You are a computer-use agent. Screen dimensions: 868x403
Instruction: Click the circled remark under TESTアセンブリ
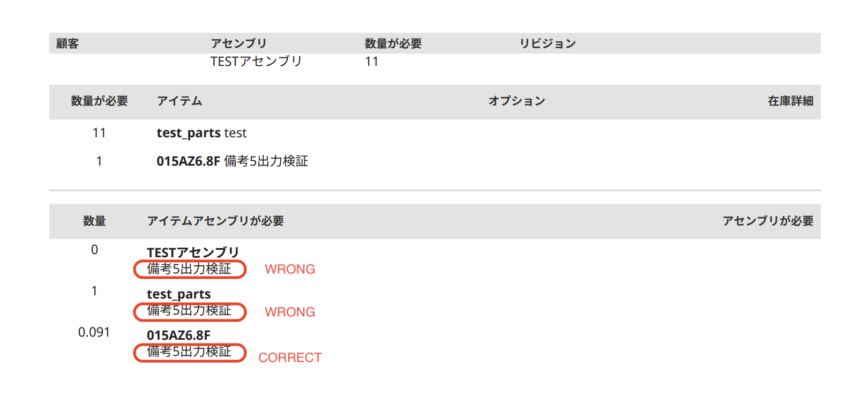190,269
